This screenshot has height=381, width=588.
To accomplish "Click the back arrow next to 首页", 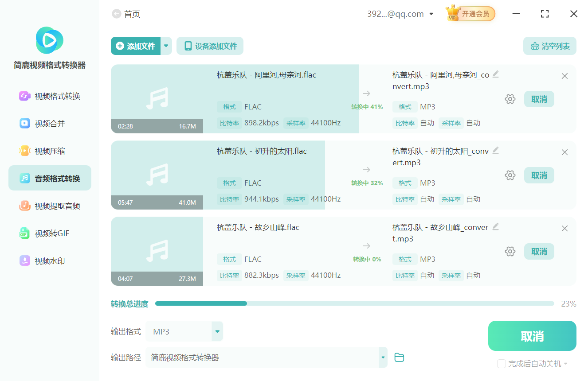I will coord(115,14).
